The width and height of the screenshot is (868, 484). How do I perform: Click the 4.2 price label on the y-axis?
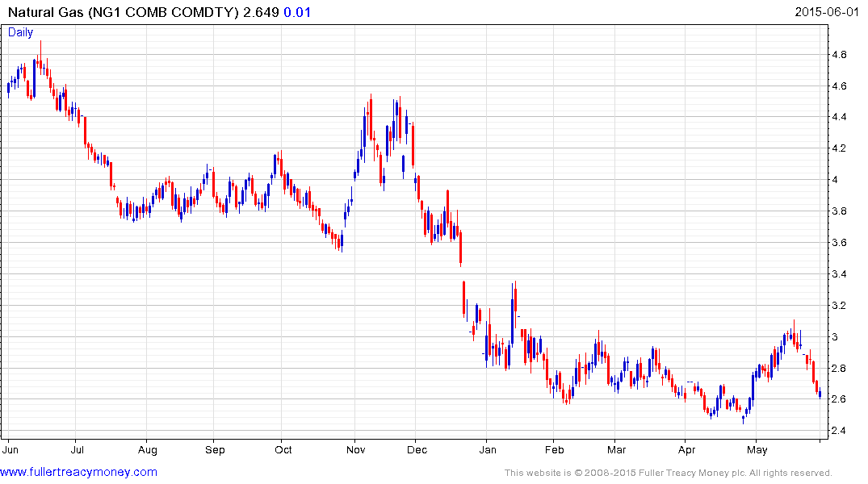point(839,148)
